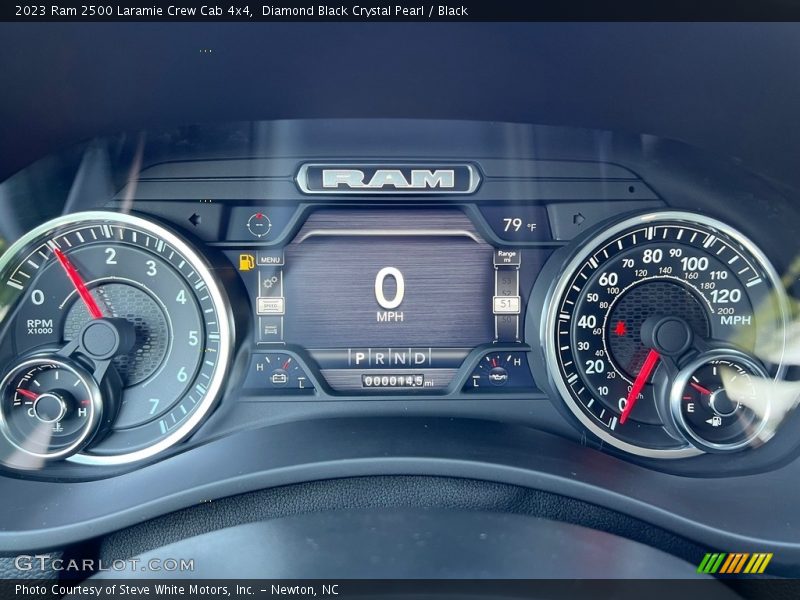Image resolution: width=800 pixels, height=600 pixels.
Task: Select Drive on the PRND indicator
Action: click(x=420, y=357)
